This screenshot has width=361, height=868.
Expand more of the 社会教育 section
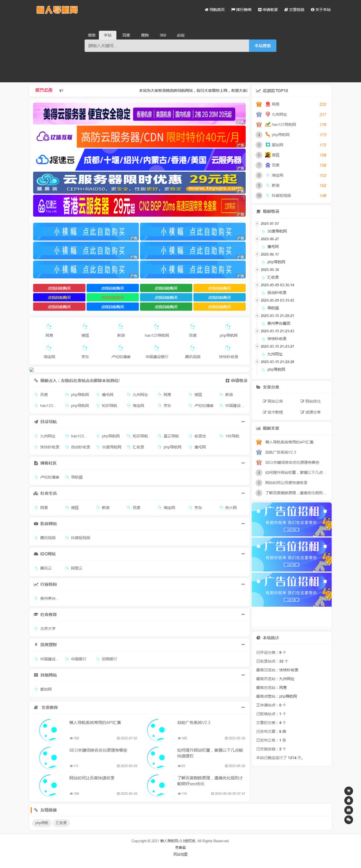tap(243, 615)
